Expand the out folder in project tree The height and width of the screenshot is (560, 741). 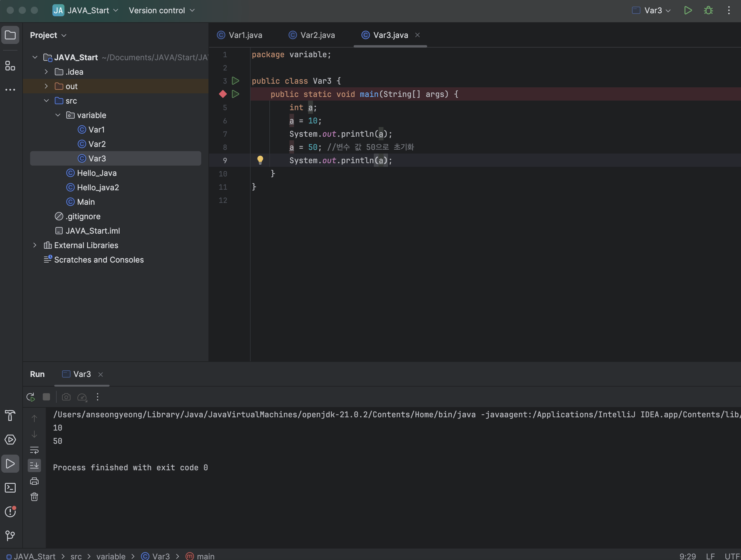[46, 86]
